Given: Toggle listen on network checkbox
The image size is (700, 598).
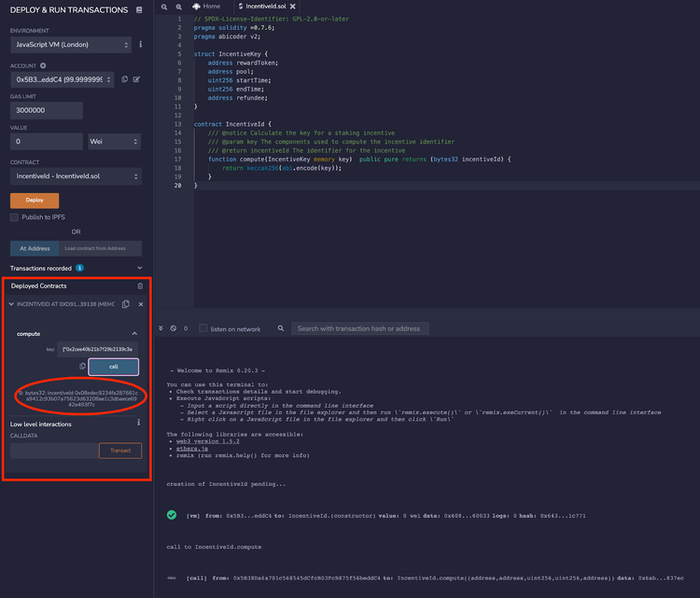Looking at the screenshot, I should (x=203, y=328).
